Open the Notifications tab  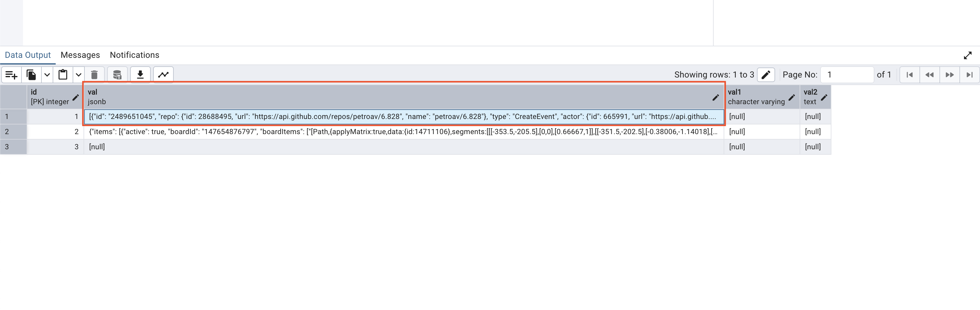pyautogui.click(x=134, y=55)
